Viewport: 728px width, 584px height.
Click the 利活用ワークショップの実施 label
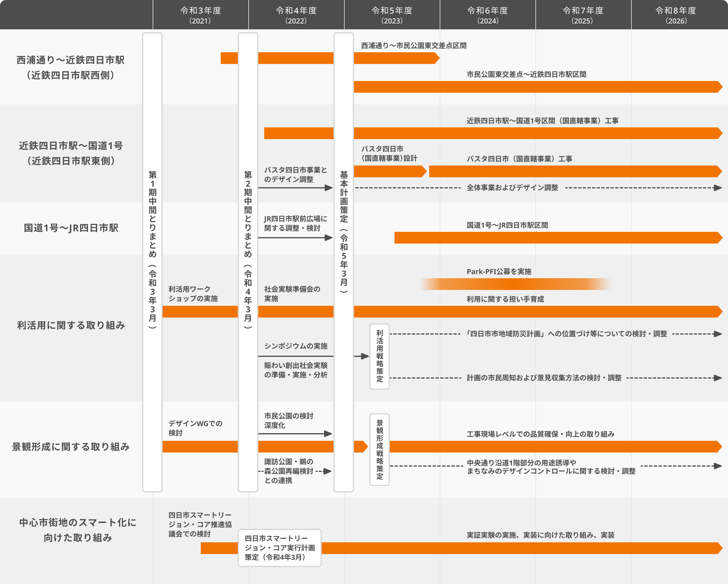pos(193,294)
